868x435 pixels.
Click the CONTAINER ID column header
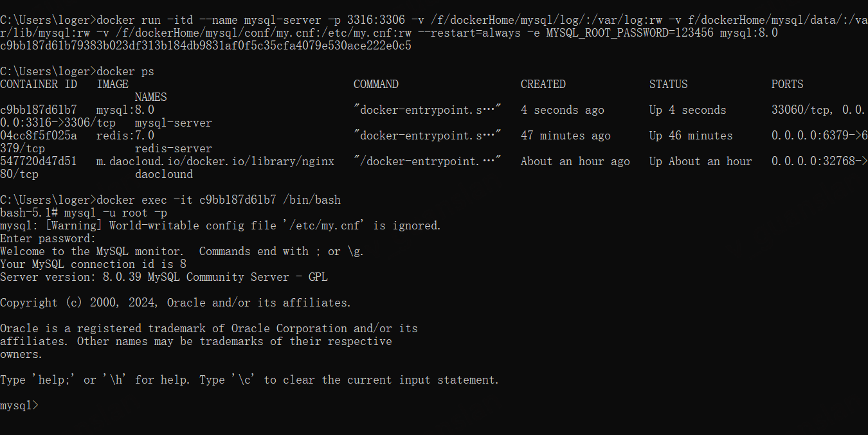(39, 84)
